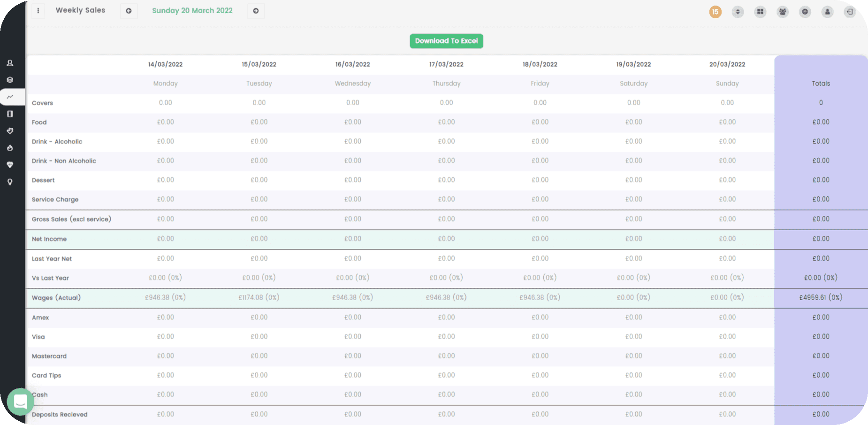Click the Service Charge row label
The width and height of the screenshot is (868, 425).
55,199
